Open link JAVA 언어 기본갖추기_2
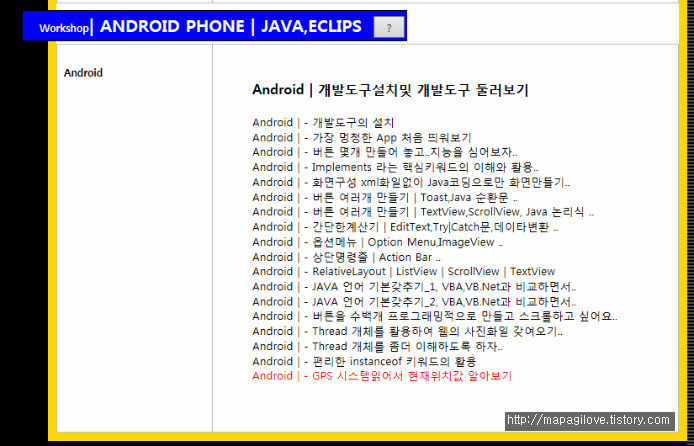This screenshot has width=694, height=446. pos(414,302)
